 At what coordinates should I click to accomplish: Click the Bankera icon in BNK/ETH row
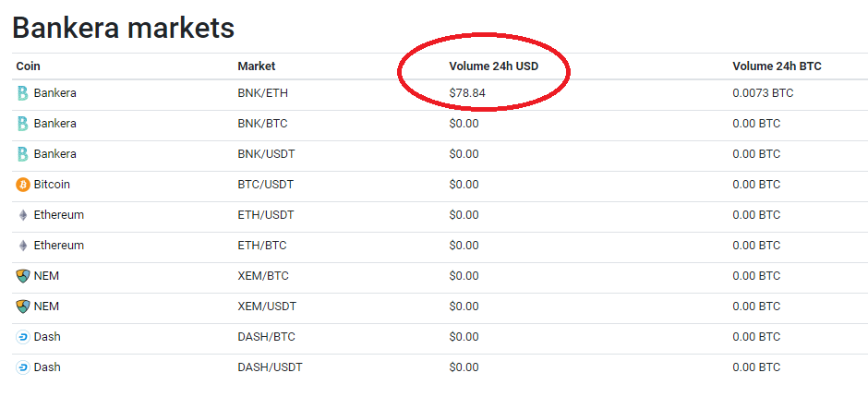pos(23,93)
